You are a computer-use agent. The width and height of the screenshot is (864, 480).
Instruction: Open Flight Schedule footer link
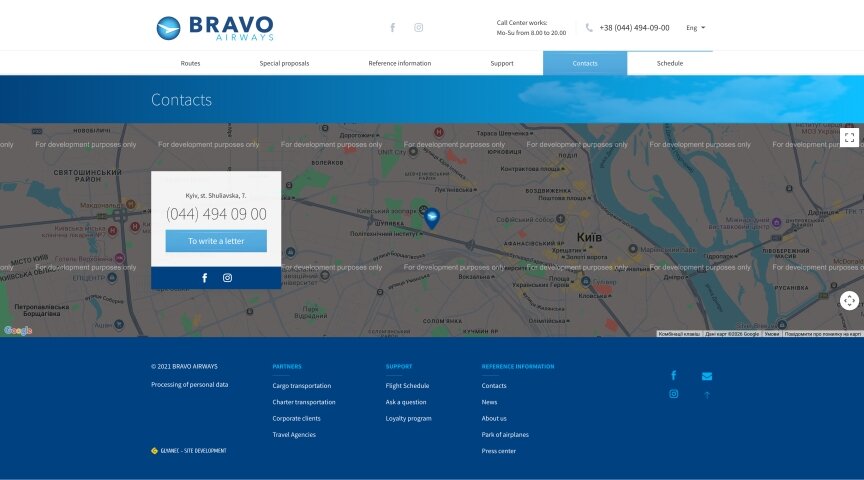tap(407, 386)
